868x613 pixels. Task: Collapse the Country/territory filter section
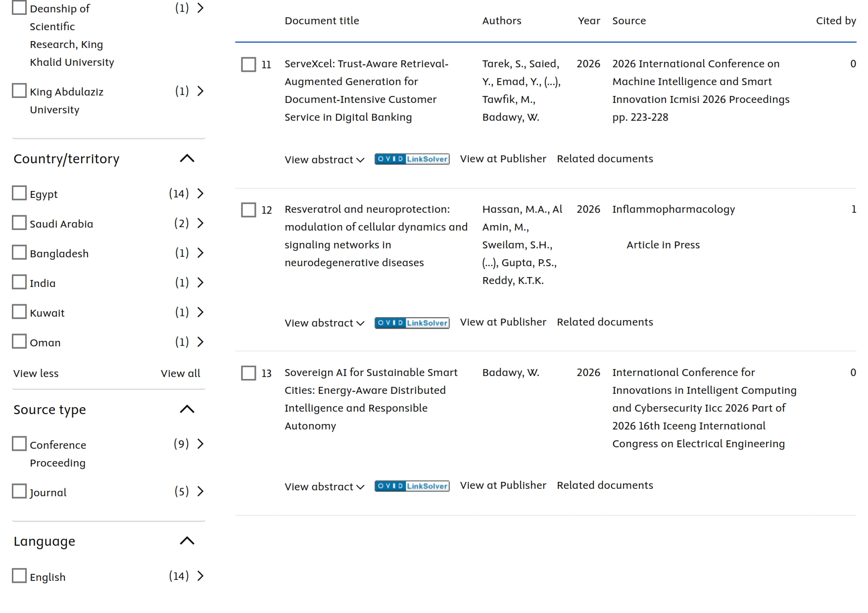187,158
